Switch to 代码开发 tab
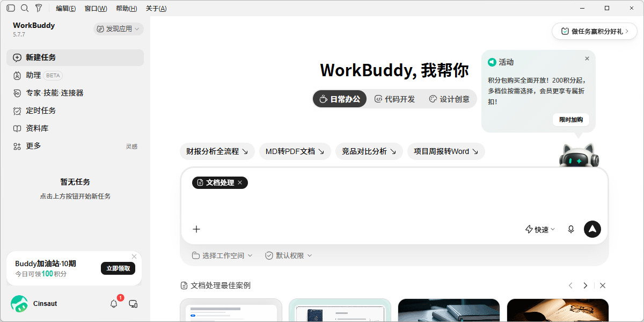This screenshot has width=644, height=322. pos(394,99)
